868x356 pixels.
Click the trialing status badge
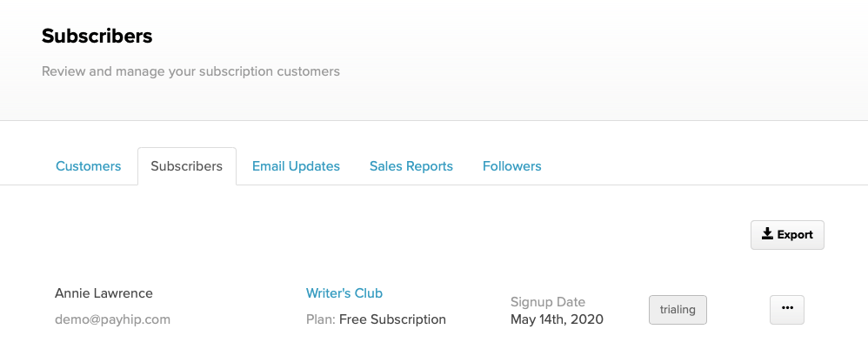(x=678, y=310)
